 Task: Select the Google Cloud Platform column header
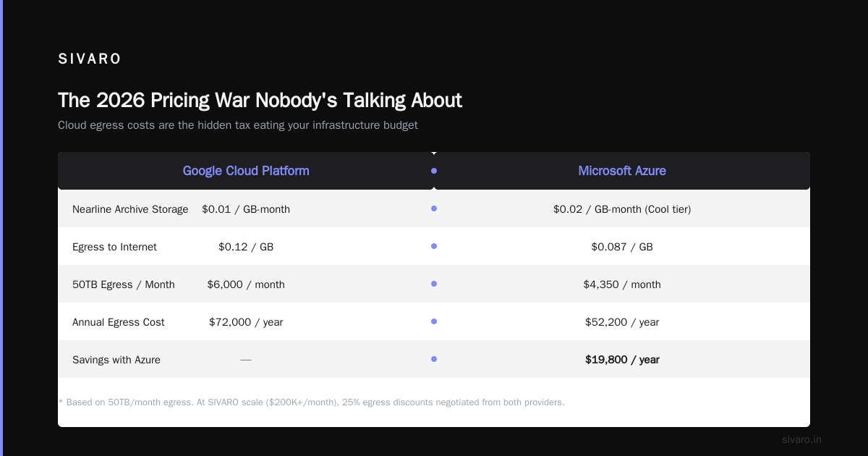tap(246, 171)
